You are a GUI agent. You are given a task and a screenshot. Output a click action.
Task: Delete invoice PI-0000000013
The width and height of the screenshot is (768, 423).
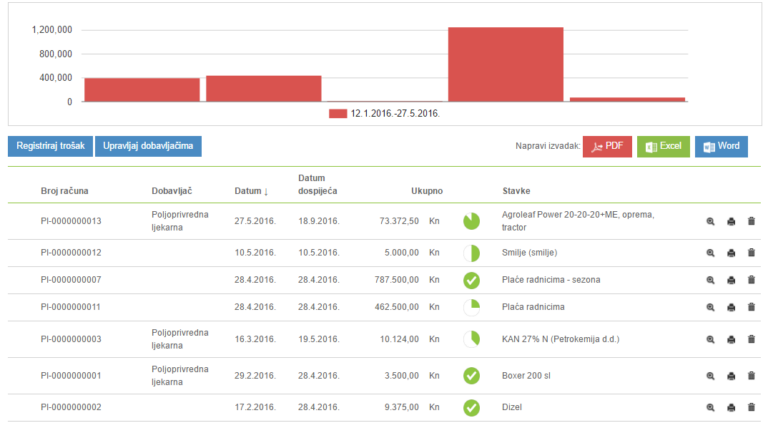[751, 221]
